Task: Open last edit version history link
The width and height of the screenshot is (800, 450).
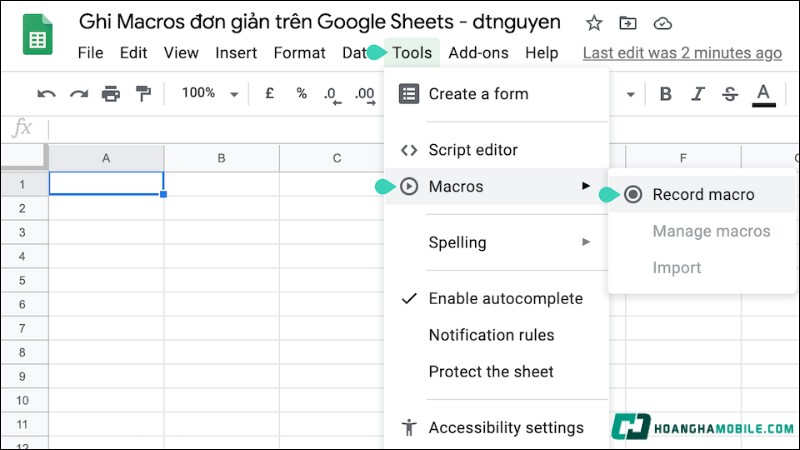Action: click(x=682, y=53)
